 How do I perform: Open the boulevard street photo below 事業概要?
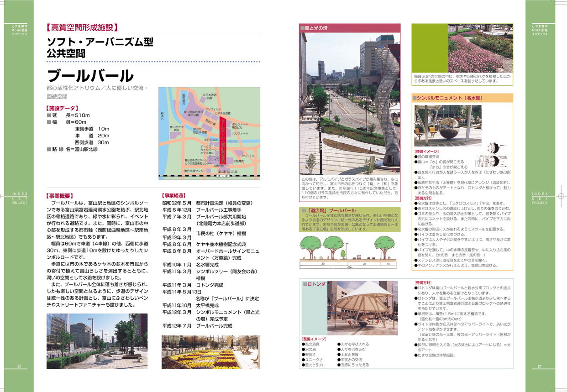[x=97, y=340]
